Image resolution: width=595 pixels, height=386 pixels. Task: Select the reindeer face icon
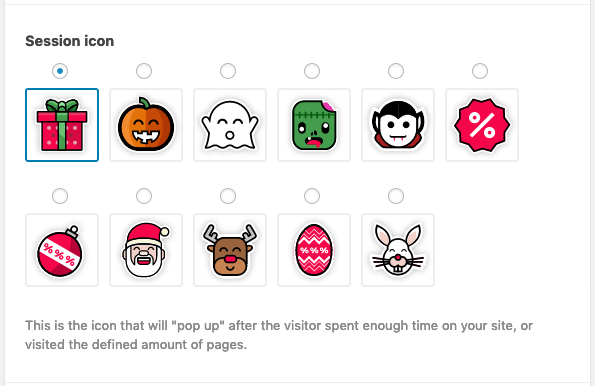[230, 250]
